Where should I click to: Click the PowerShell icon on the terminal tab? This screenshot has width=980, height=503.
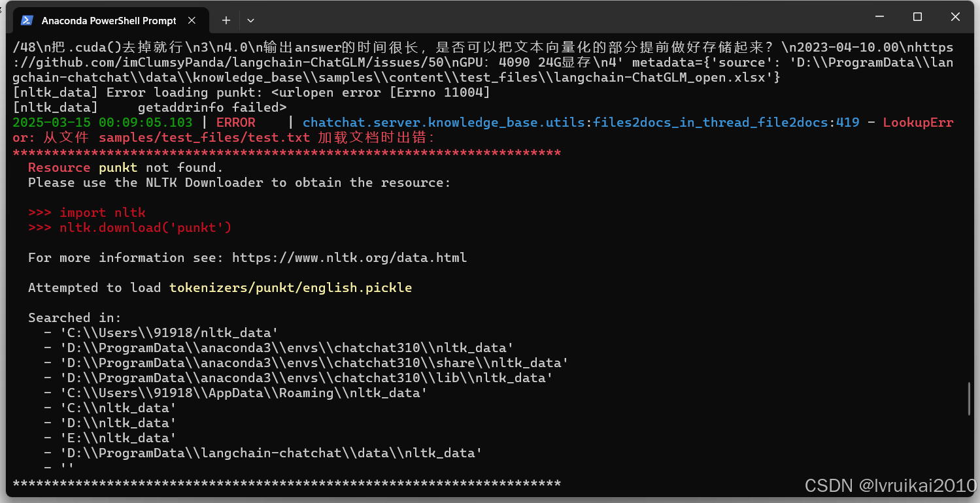coord(27,20)
